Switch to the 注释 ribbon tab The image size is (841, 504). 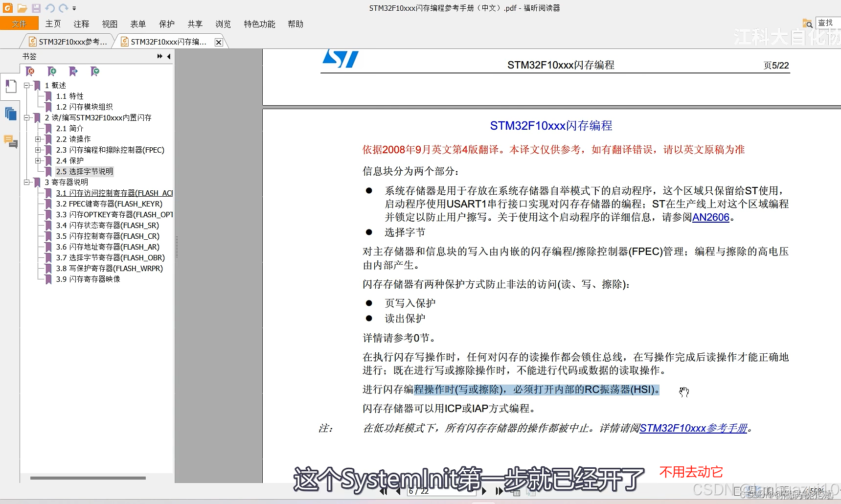pos(81,24)
